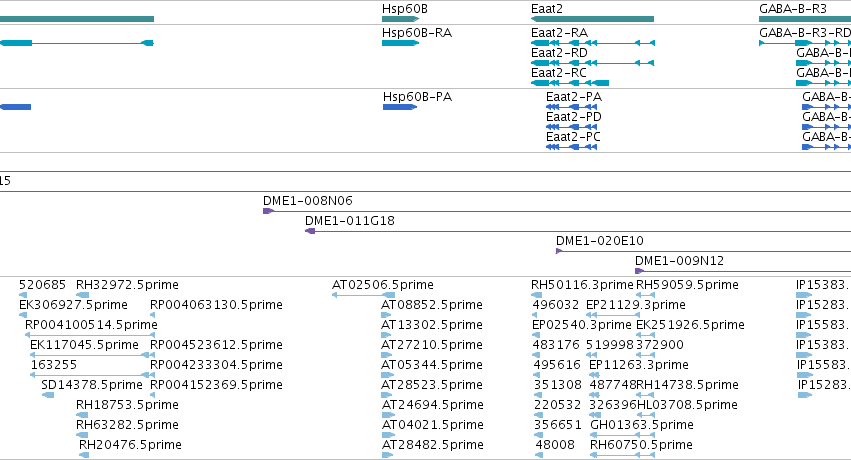Screen dimensions: 851x460
Task: Open the GABA-B-R3 gene label
Action: [793, 9]
